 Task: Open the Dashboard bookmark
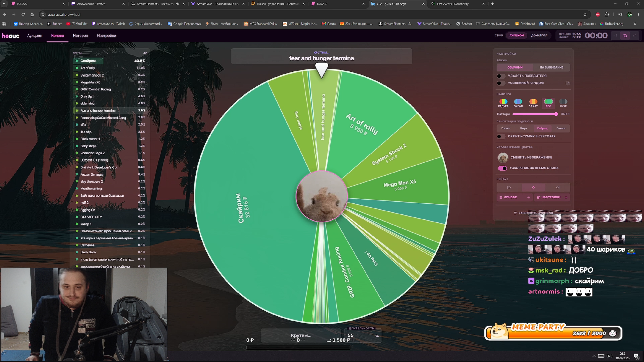[525, 24]
